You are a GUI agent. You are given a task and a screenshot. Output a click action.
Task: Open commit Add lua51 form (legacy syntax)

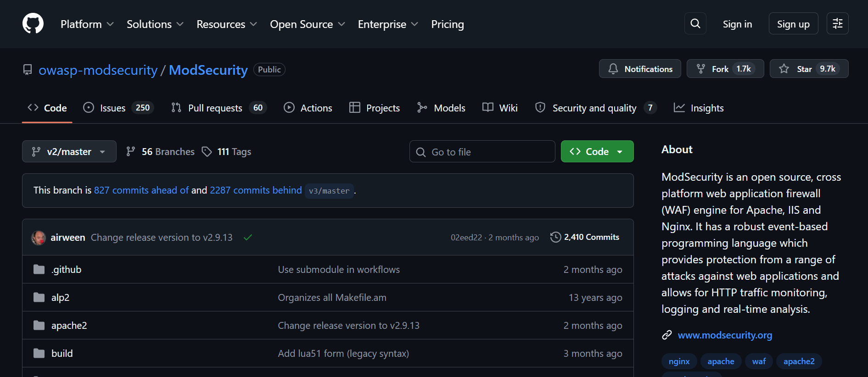point(343,353)
